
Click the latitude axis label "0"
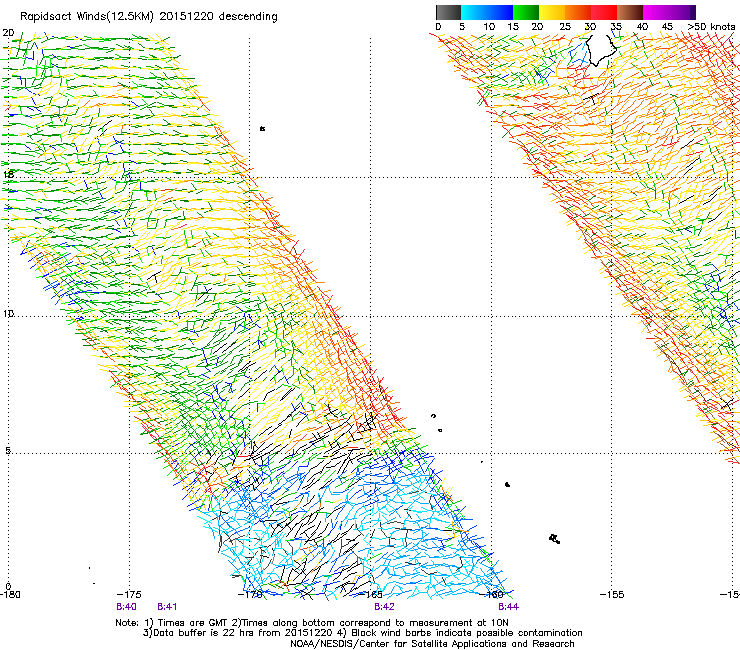tap(8, 586)
